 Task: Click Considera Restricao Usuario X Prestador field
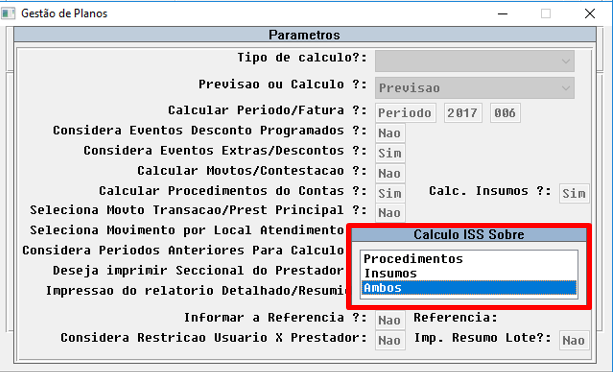pos(390,340)
